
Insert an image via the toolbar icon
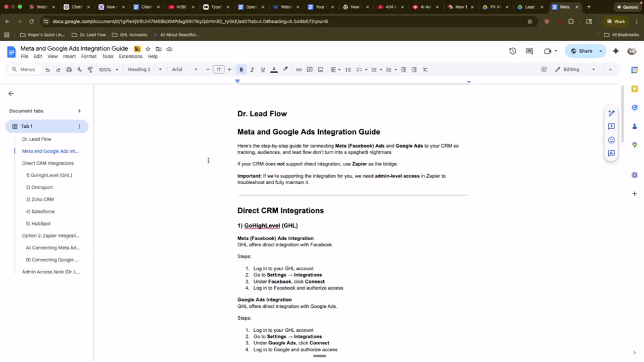point(319,70)
